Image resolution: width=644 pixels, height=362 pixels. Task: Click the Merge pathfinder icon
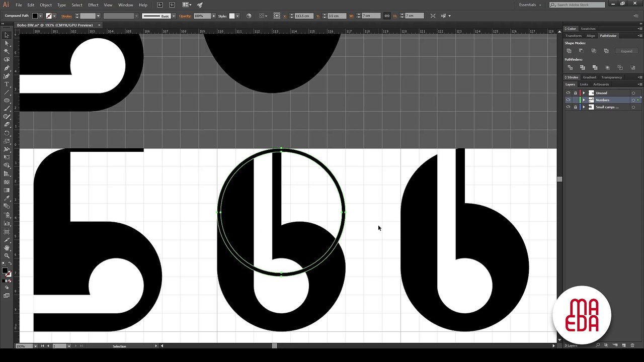coord(595,67)
